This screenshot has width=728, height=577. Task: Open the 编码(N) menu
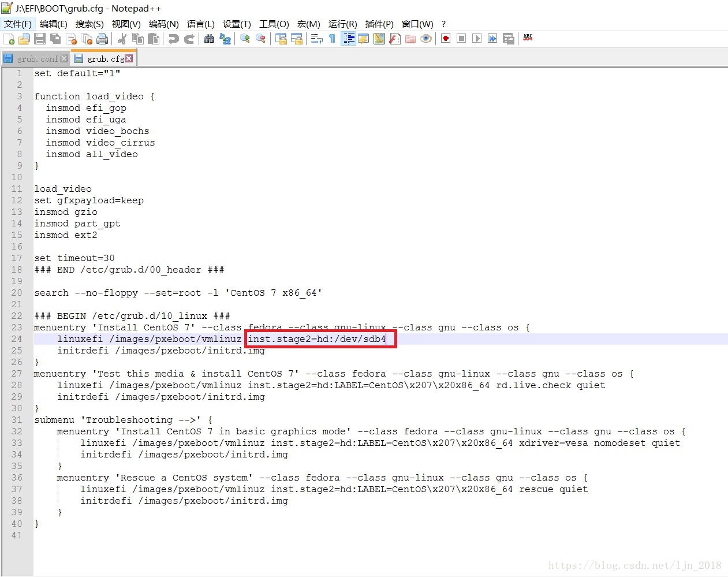click(x=164, y=24)
